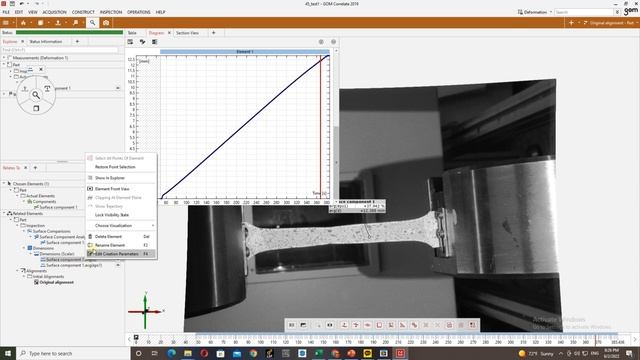
Task: Open the FILE menu
Action: pos(6,12)
